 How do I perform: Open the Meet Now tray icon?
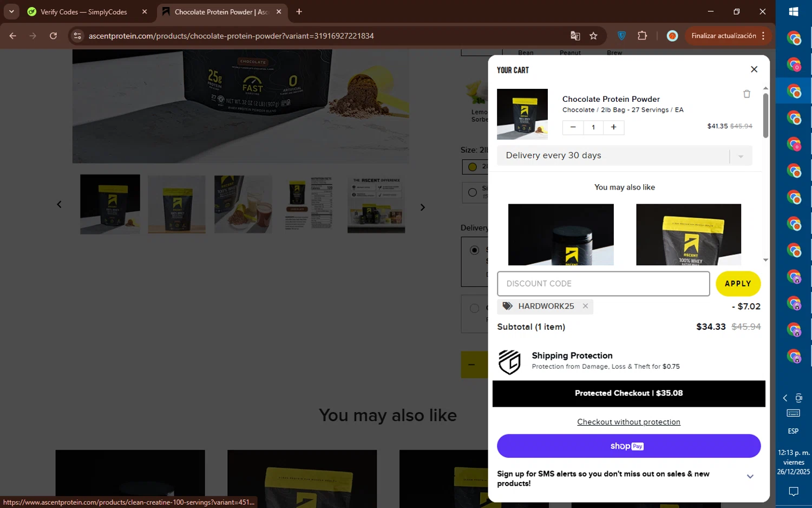(x=799, y=398)
